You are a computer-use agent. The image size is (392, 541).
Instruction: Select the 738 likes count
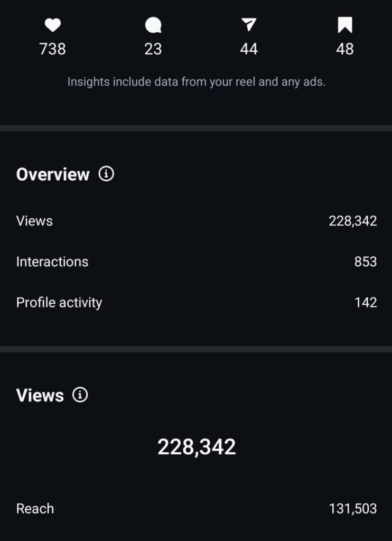pos(52,49)
